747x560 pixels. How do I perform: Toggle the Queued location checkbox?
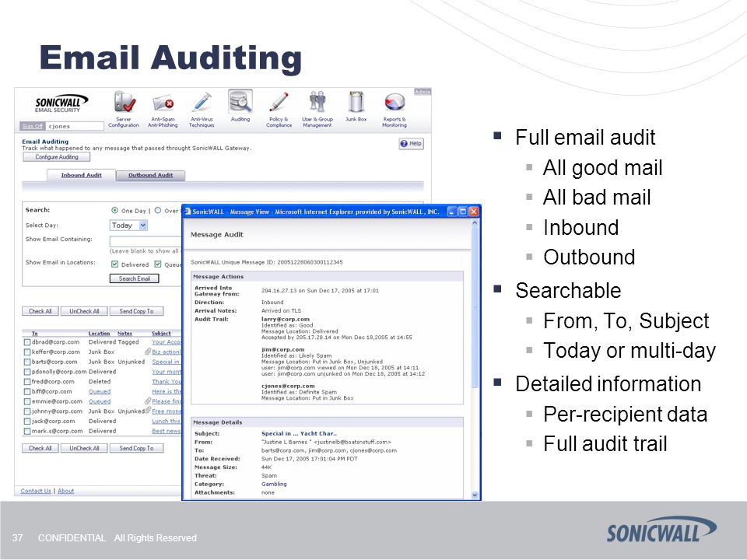tap(158, 264)
